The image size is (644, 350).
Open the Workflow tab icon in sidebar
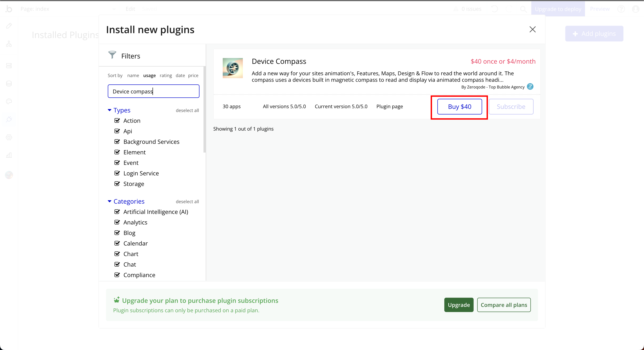[x=9, y=44]
